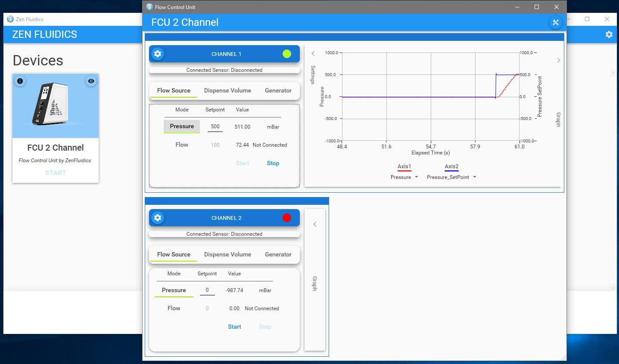The height and width of the screenshot is (364, 619).
Task: Edit Channel 1 flow setpoint field 100
Action: coord(215,145)
